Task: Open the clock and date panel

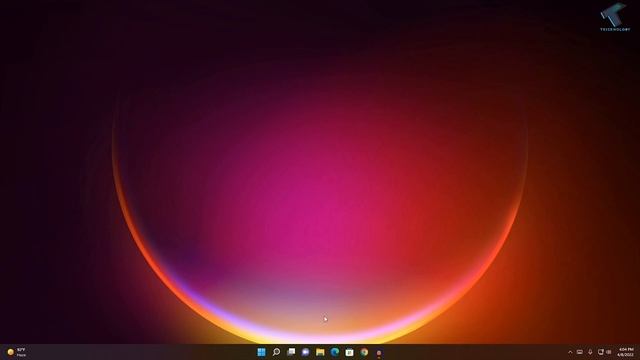Action: pos(626,352)
